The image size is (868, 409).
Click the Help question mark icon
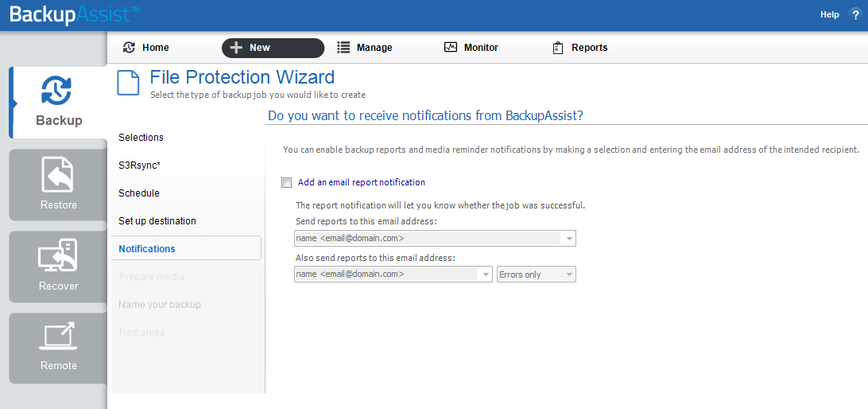pos(855,15)
